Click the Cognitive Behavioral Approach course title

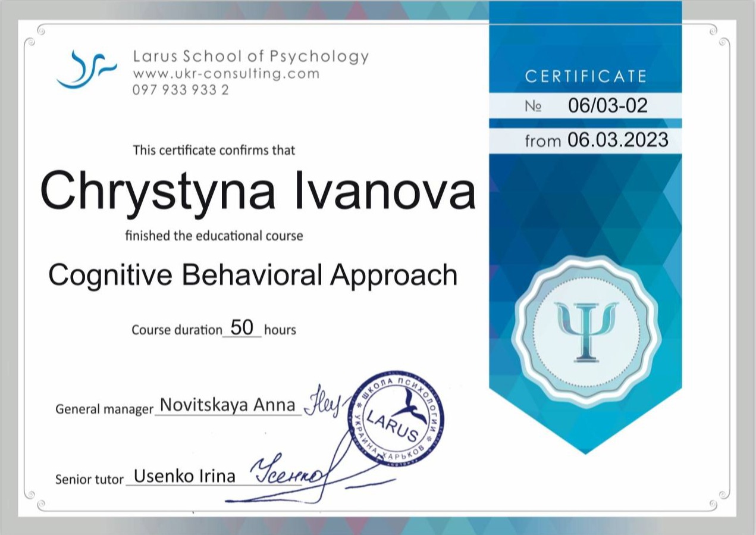253,275
